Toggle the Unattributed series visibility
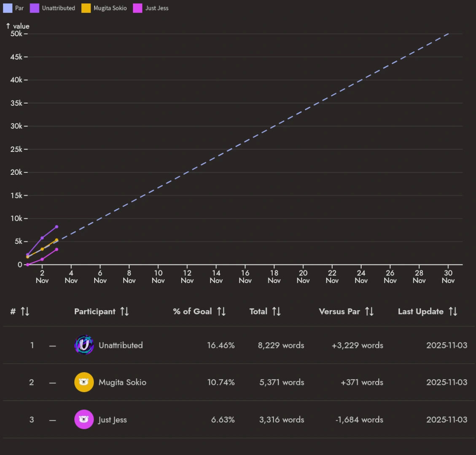Screen dimensions: 476x455 34,8
